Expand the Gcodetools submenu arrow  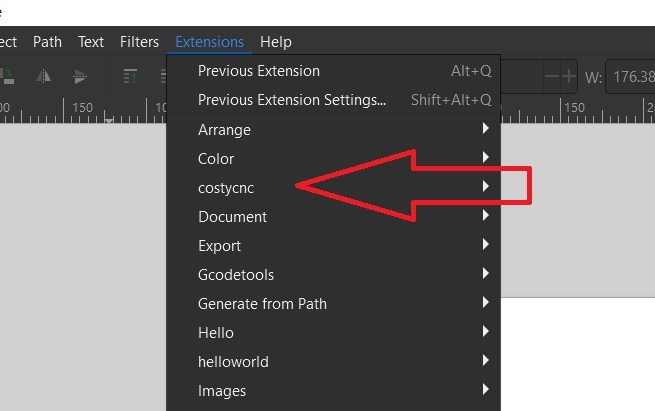[x=485, y=275]
